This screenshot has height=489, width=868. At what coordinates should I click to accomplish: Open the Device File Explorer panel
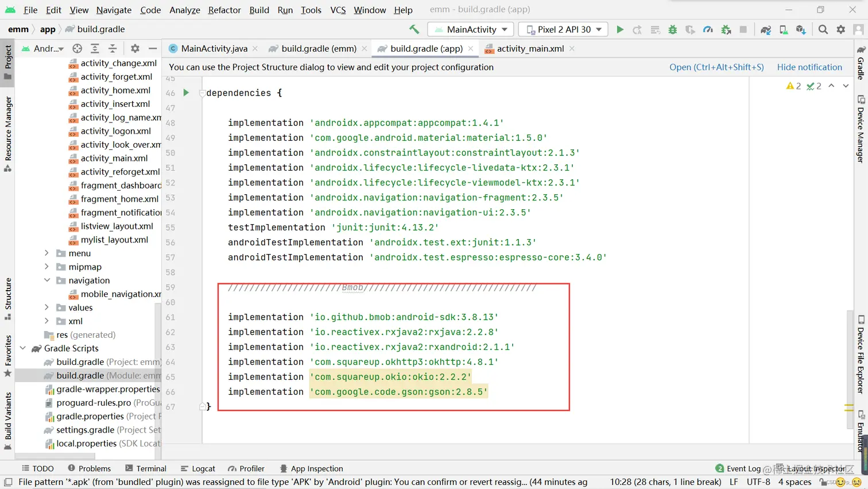pyautogui.click(x=861, y=355)
